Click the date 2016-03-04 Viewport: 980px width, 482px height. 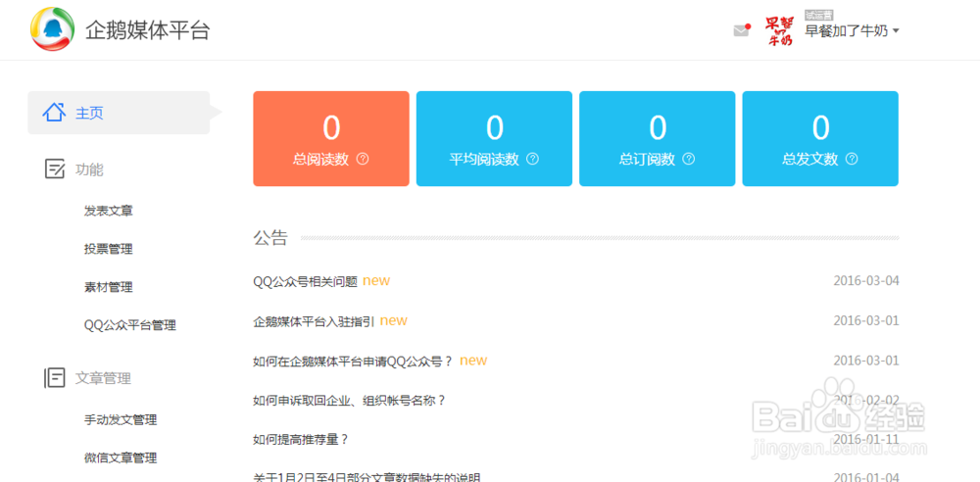click(866, 281)
